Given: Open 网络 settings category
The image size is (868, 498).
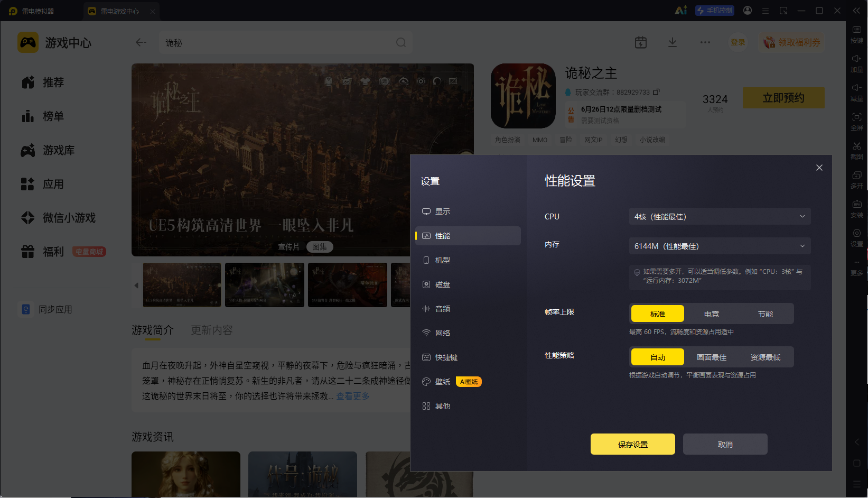Looking at the screenshot, I should (x=468, y=333).
